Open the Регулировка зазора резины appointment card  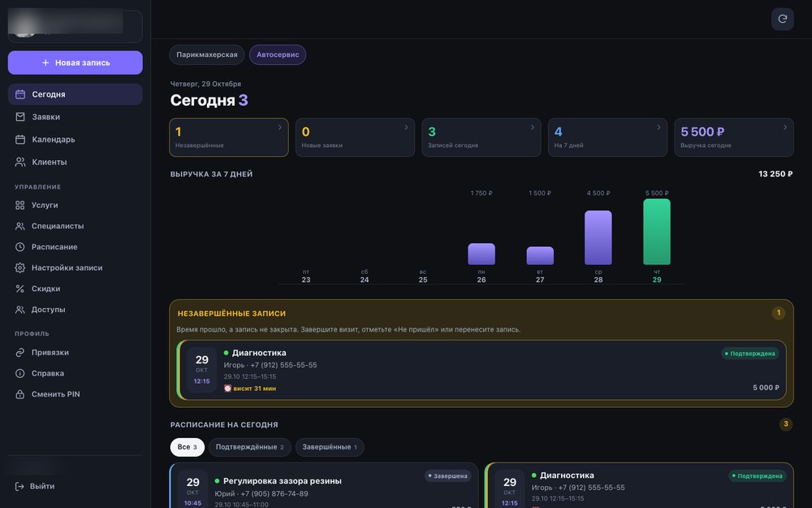click(x=324, y=486)
